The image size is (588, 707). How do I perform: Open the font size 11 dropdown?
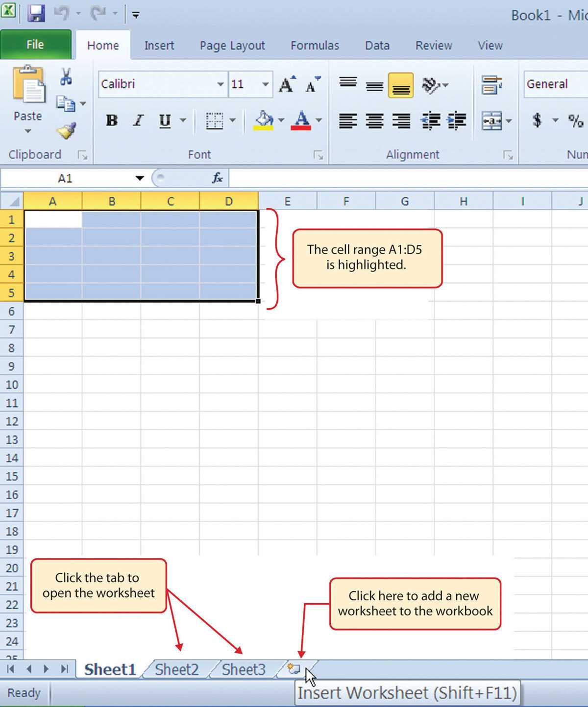(265, 84)
